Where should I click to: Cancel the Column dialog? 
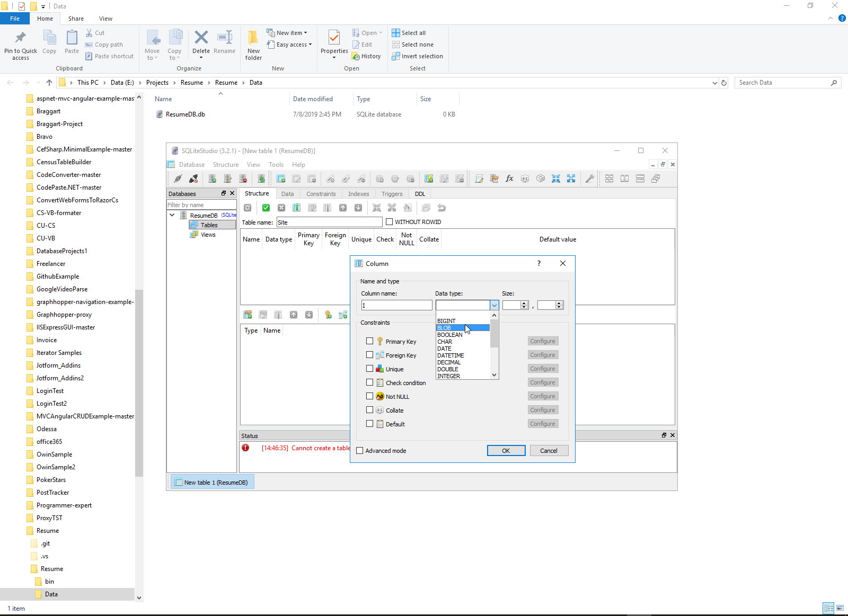(549, 451)
